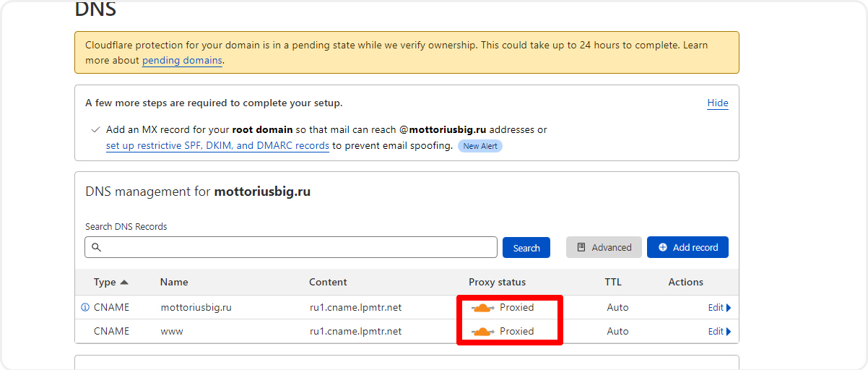868x370 pixels.
Task: Expand Edit arrow for mottoriusbig.ru record
Action: tap(729, 308)
